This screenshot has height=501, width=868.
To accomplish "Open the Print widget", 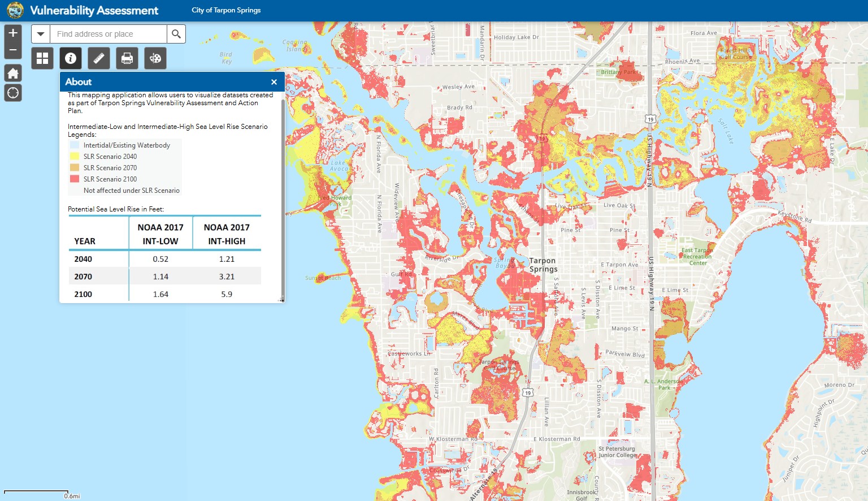I will (127, 58).
